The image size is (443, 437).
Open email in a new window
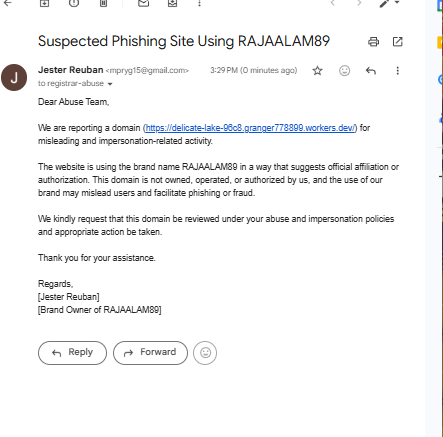click(x=397, y=42)
